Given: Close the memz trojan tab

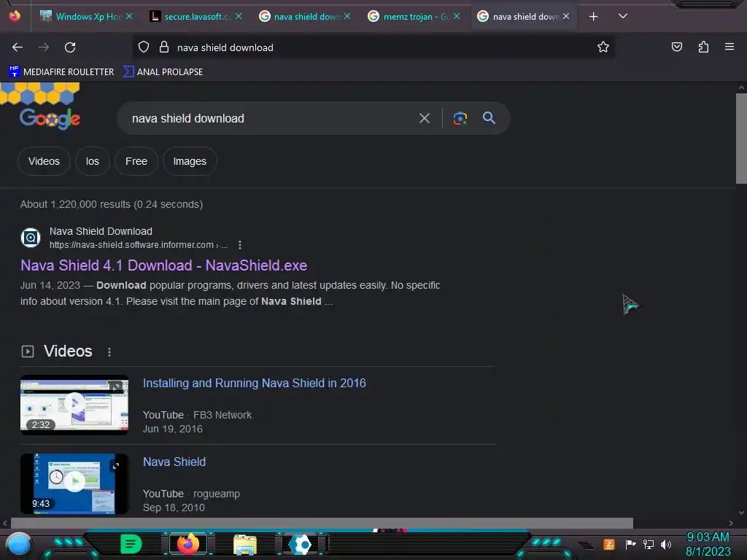Looking at the screenshot, I should coord(457,16).
